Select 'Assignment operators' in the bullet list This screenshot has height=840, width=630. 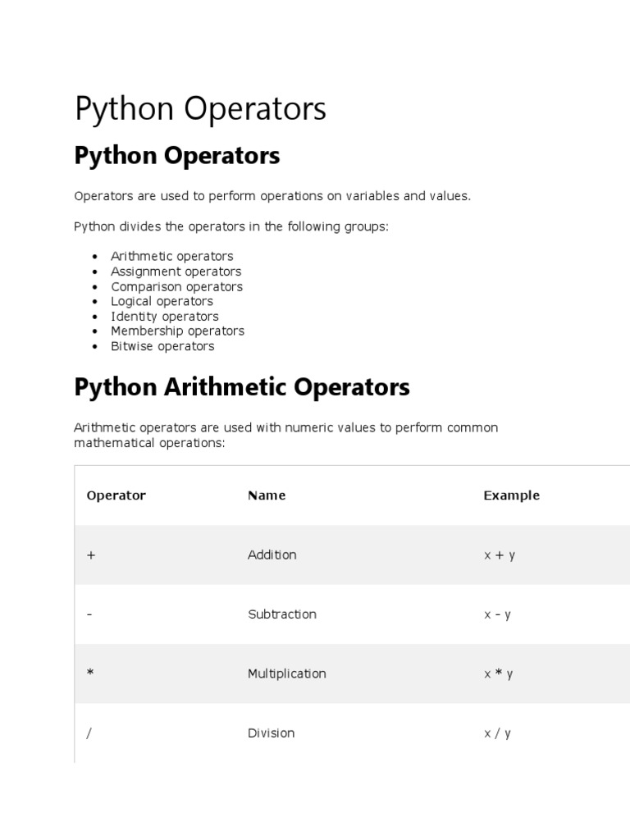coord(176,272)
